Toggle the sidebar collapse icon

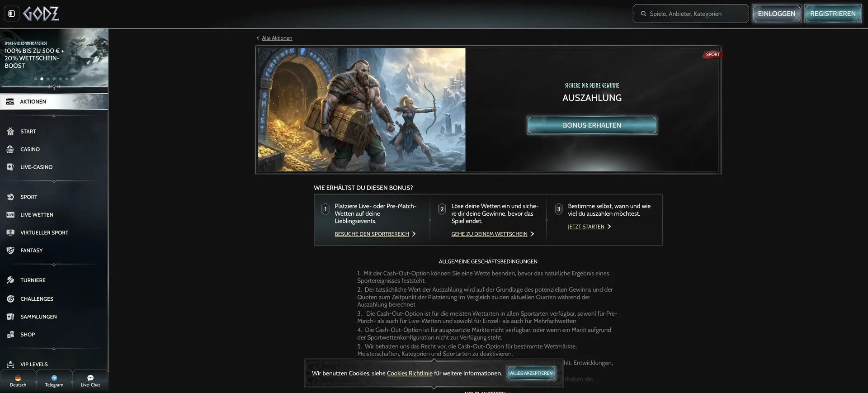(x=12, y=14)
